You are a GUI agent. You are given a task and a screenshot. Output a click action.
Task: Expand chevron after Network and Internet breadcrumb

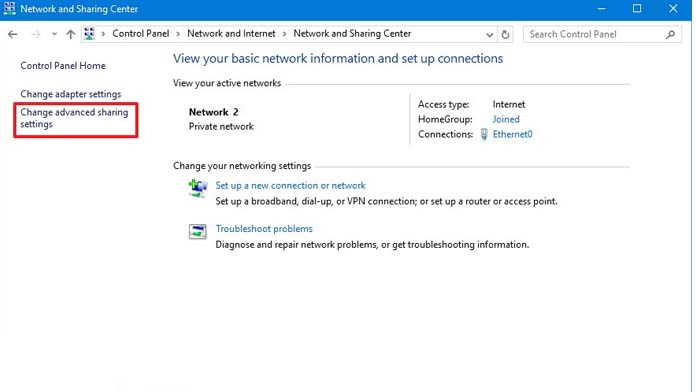[x=284, y=34]
